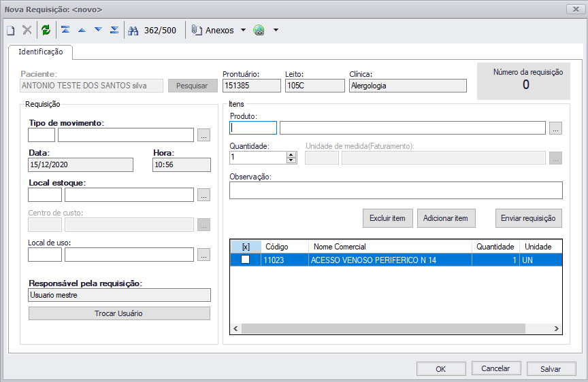
Task: Click Pesquisar button for patient
Action: tap(192, 86)
